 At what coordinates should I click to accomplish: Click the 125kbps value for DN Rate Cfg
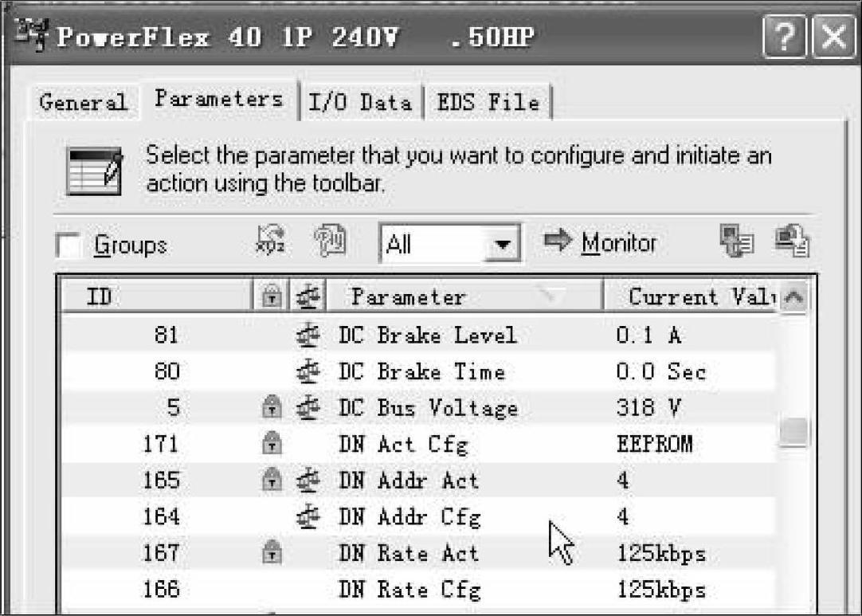661,590
